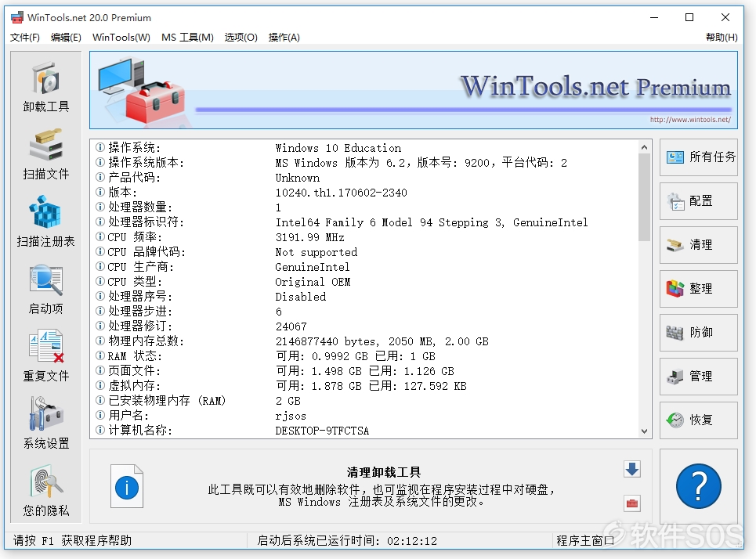Screen dimensions: 756x559
Task: Click the 清理卸载工具 heading text
Action: 384,472
